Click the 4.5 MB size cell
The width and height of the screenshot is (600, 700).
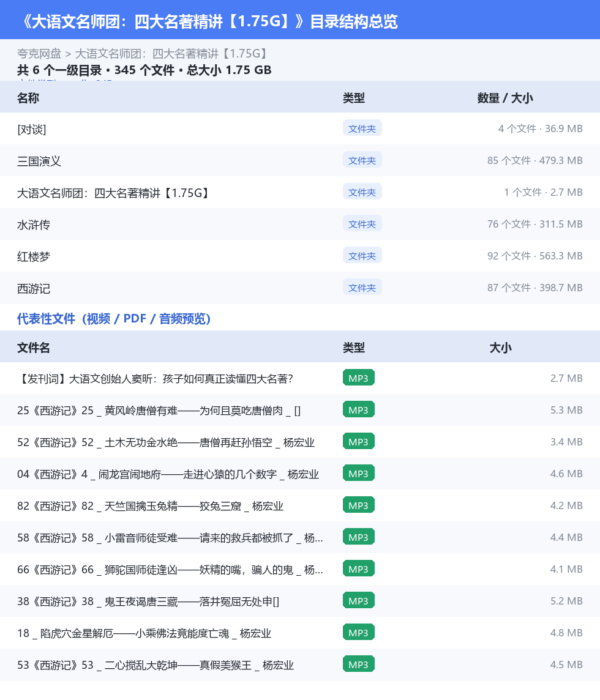[566, 665]
